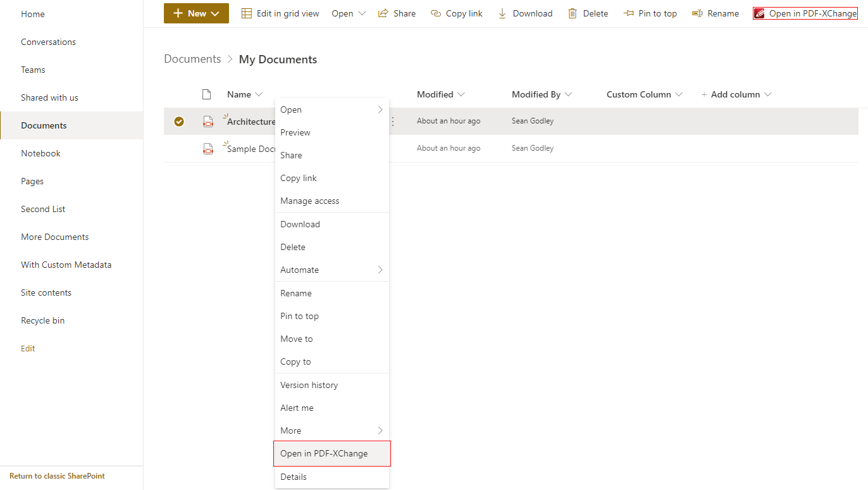The image size is (868, 490).
Task: Choose Details in the context menu
Action: coord(332,477)
